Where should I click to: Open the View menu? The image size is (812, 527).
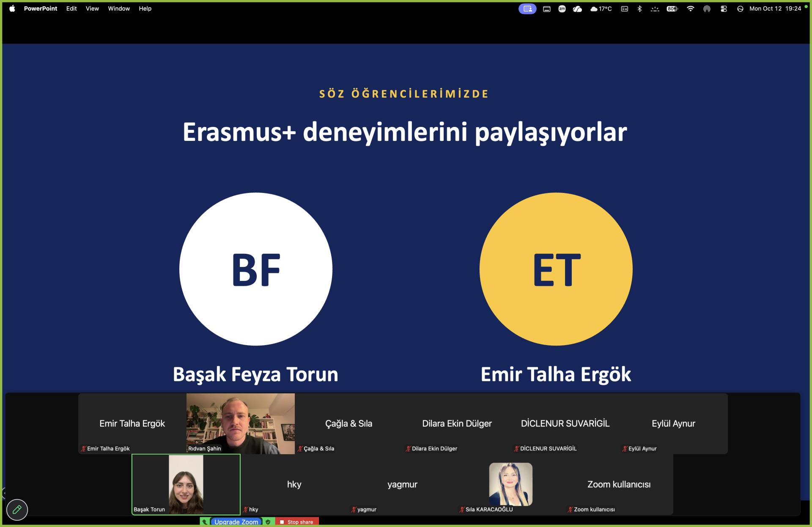[x=92, y=8]
